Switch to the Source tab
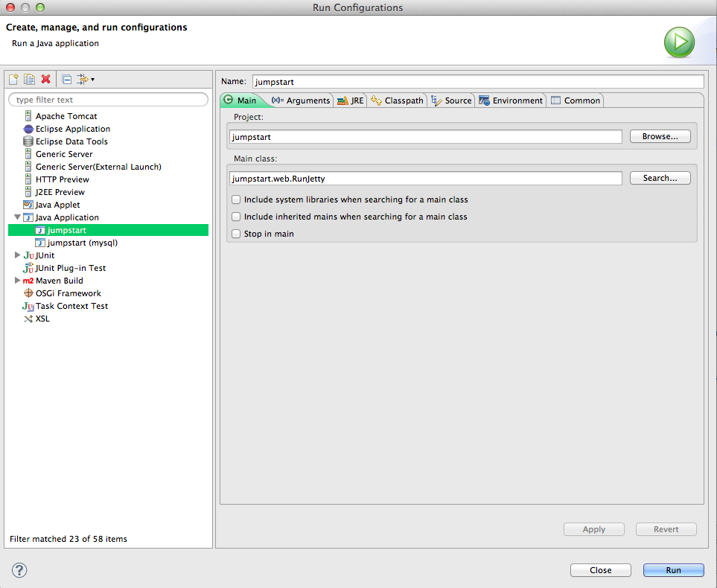Screen dimensions: 717x588 452,100
